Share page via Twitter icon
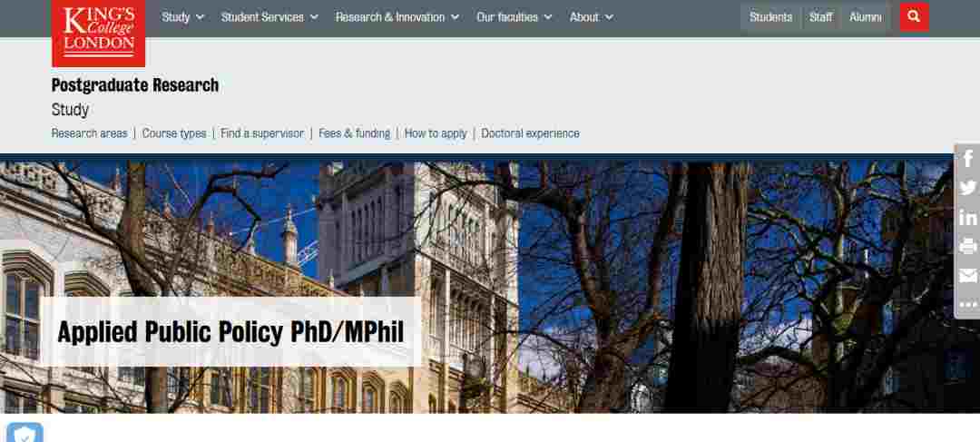The image size is (980, 442). coord(968,188)
